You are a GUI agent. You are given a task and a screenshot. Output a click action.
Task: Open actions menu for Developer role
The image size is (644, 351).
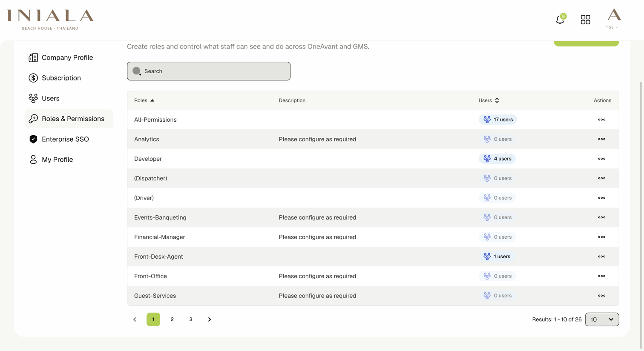pos(601,159)
